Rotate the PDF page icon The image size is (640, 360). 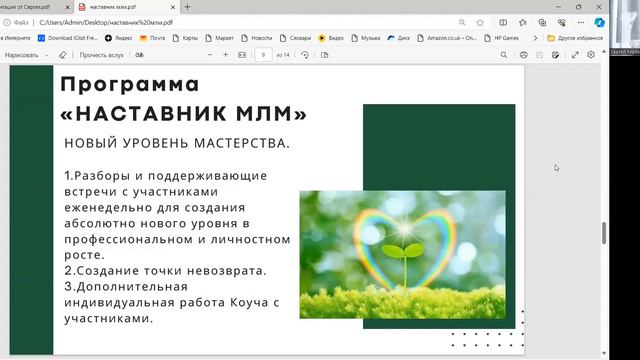(304, 55)
